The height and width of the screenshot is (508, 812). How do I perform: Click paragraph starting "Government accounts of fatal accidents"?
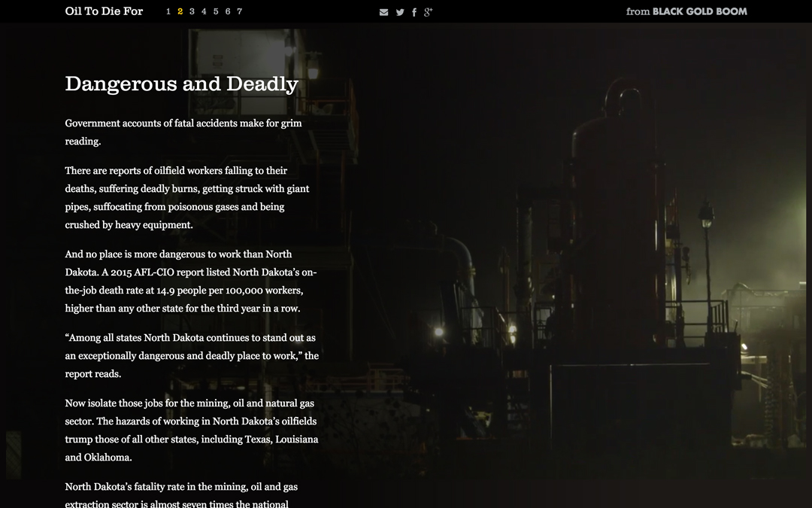pos(183,132)
